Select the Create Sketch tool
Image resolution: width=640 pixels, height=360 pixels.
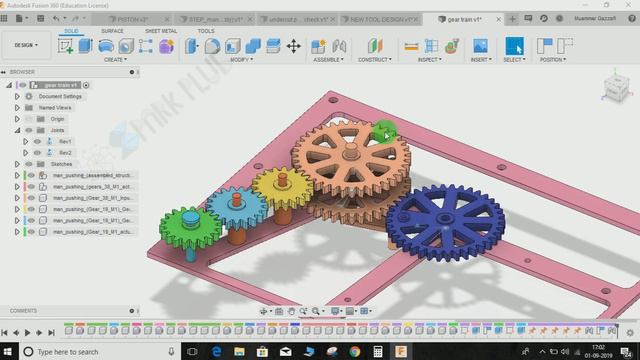tap(65, 46)
